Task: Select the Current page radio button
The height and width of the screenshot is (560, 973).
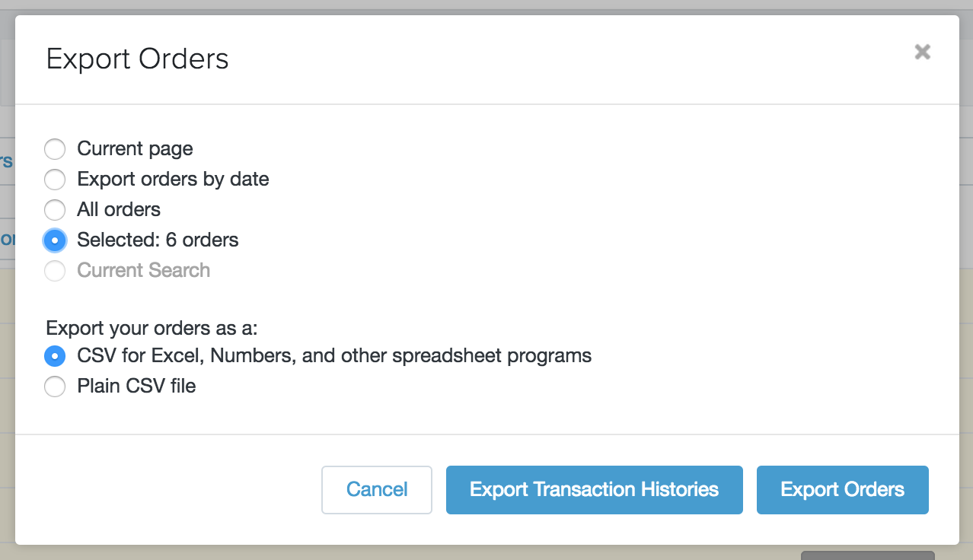Action: click(x=55, y=149)
